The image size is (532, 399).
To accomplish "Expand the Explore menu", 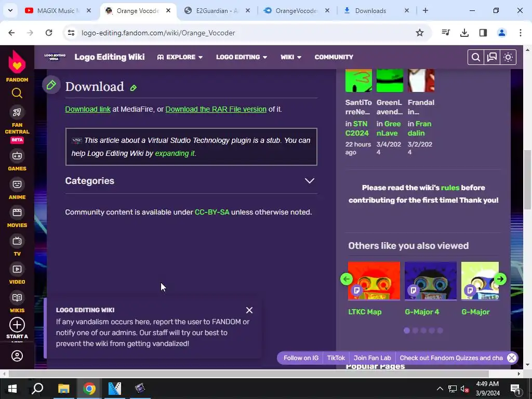I will (180, 57).
